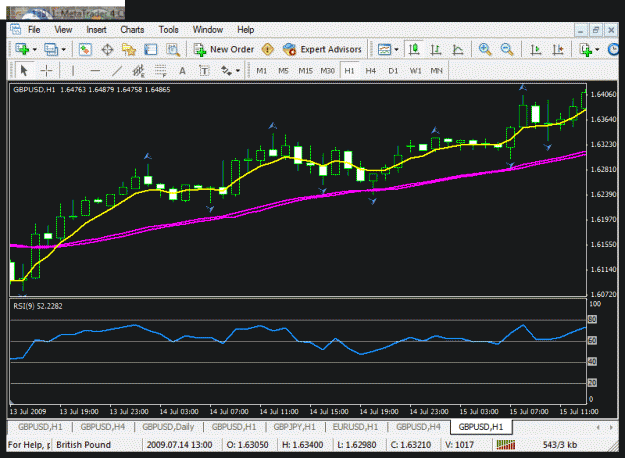Open the Navigator star-folder icon
This screenshot has width=625, height=458.
click(x=129, y=49)
